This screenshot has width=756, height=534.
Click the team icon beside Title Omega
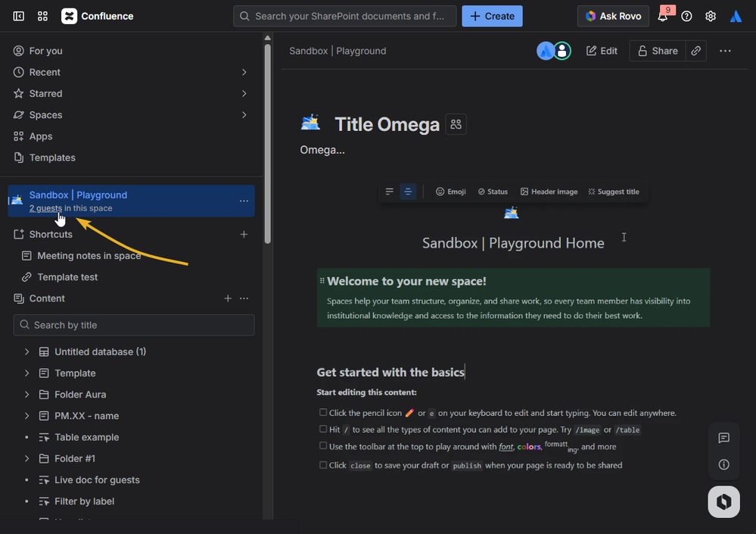[456, 124]
